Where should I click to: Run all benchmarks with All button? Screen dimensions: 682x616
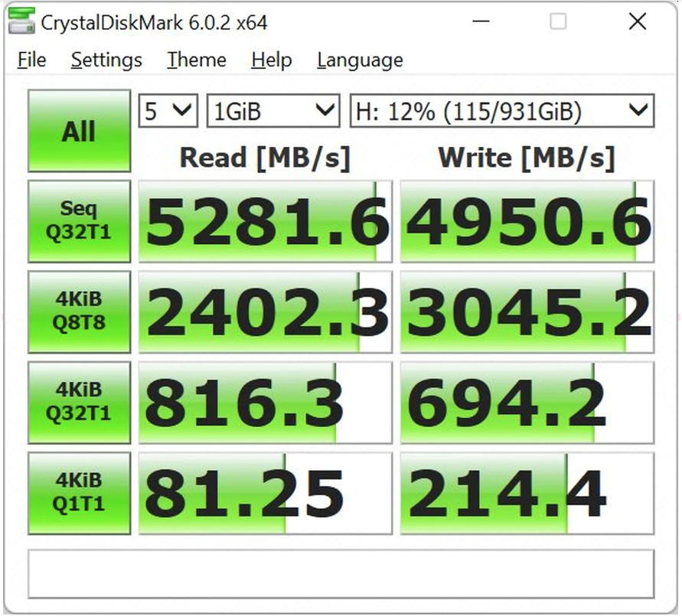tap(80, 131)
